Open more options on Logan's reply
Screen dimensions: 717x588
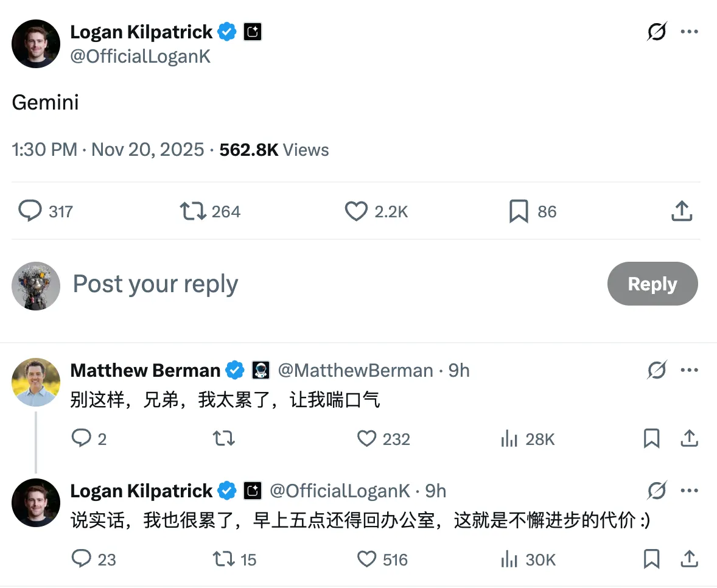point(689,491)
